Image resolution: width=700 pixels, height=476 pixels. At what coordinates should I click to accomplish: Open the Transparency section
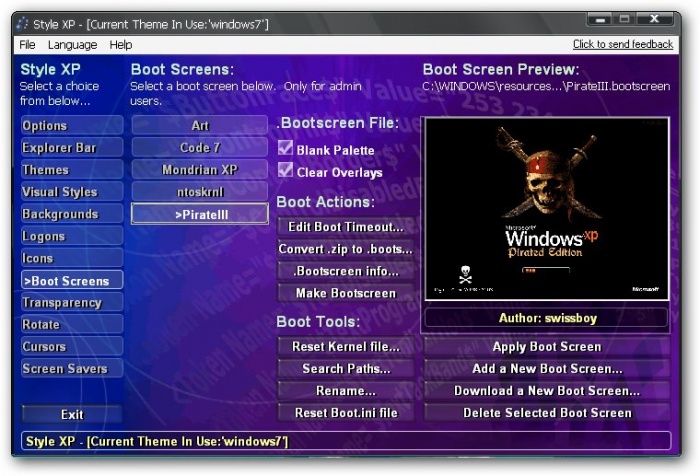tap(72, 302)
